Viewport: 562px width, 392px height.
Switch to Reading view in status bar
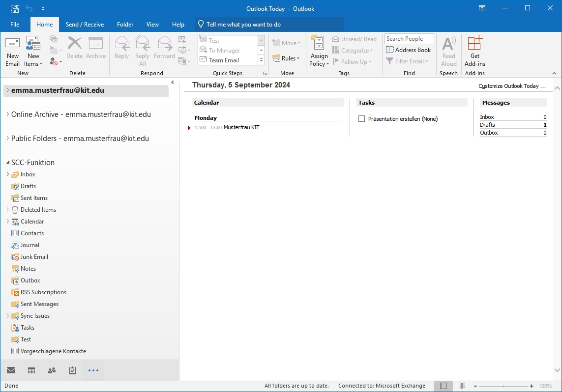point(462,386)
